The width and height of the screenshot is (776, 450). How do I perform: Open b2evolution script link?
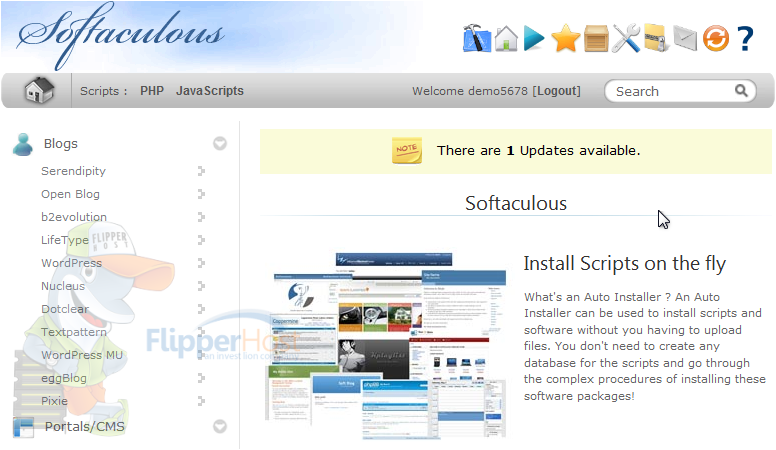[x=74, y=217]
